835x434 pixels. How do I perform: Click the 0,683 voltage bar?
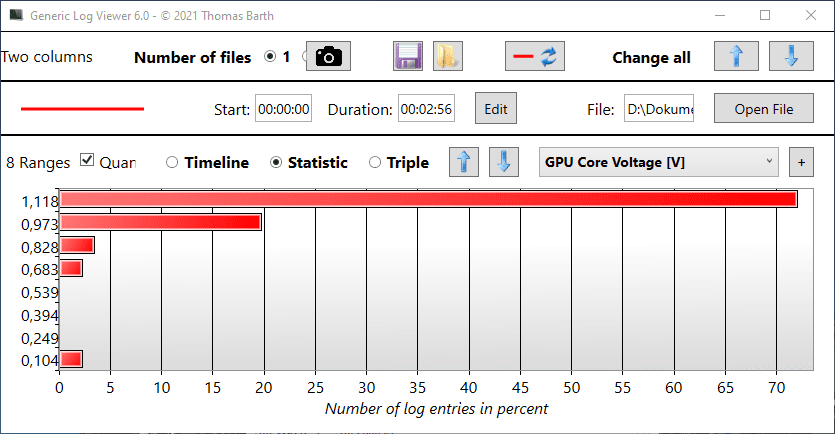(x=71, y=268)
